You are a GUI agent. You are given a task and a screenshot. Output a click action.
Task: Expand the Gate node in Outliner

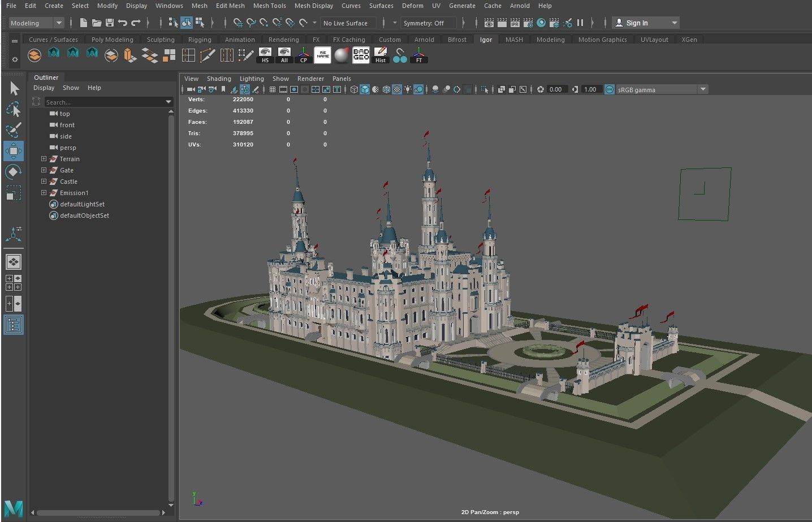click(44, 170)
